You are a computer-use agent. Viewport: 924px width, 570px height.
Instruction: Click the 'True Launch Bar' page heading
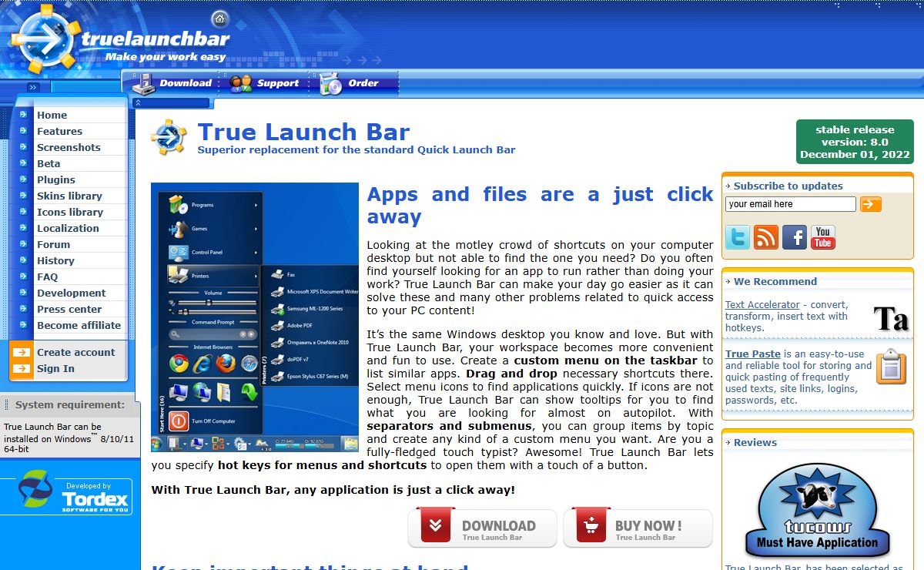click(x=303, y=132)
